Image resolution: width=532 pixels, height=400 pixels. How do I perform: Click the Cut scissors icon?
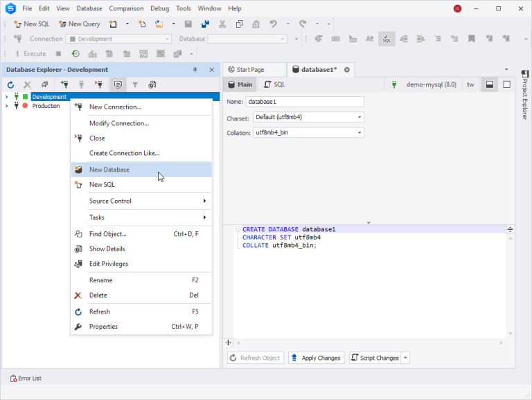point(222,24)
